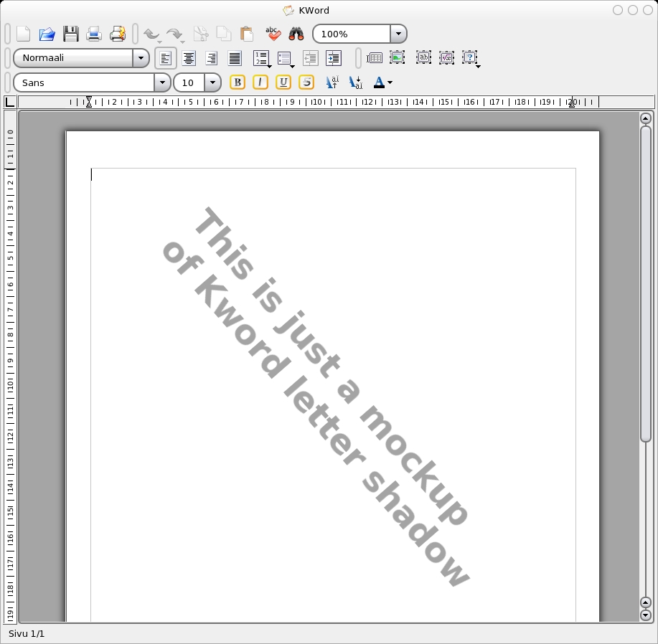Expand the Sans font family dropdown

click(x=162, y=82)
